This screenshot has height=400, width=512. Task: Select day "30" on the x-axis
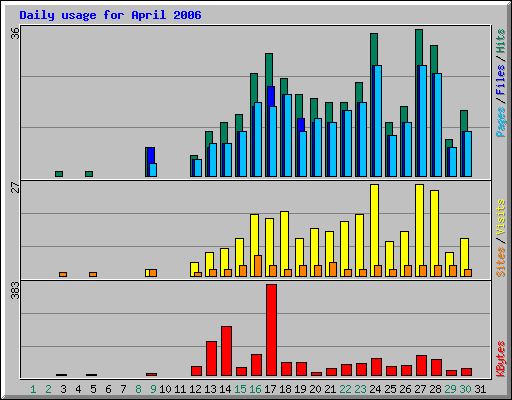coord(465,389)
